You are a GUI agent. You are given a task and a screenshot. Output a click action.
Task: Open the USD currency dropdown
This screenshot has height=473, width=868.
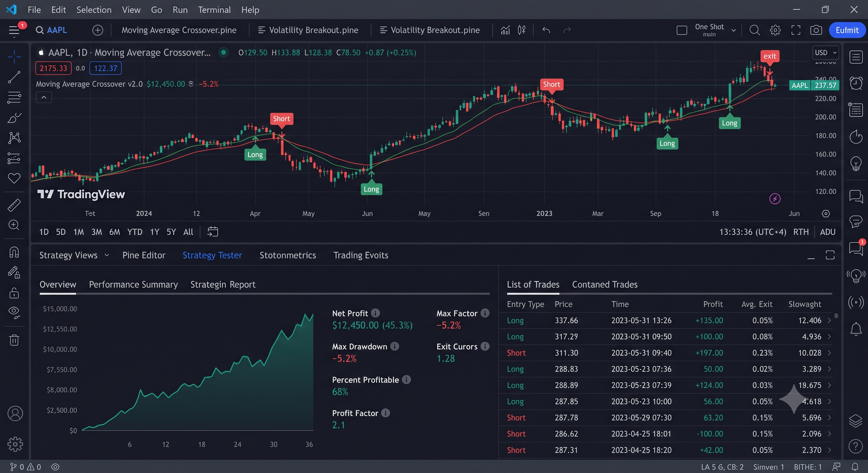tap(825, 53)
